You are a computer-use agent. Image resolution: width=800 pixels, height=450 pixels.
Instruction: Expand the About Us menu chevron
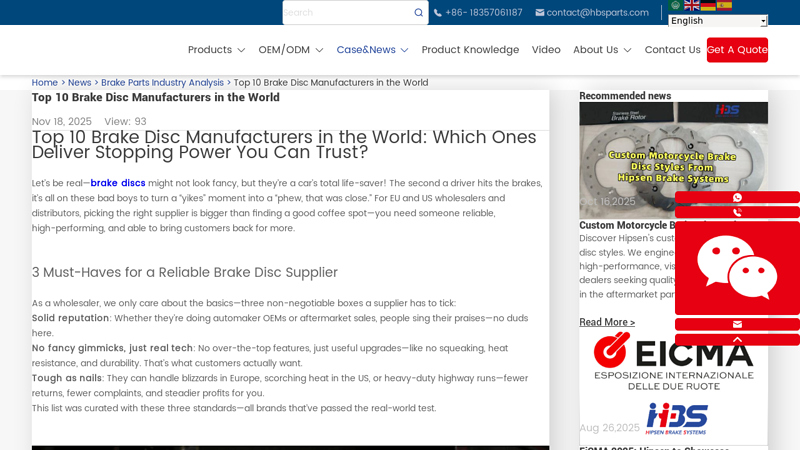coord(628,50)
